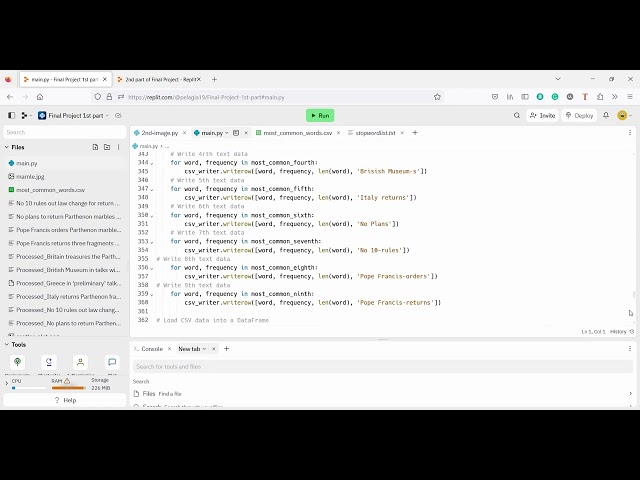Viewport: 640px width, 480px height.
Task: Open the Replit workspace menu icon
Action: point(25,116)
